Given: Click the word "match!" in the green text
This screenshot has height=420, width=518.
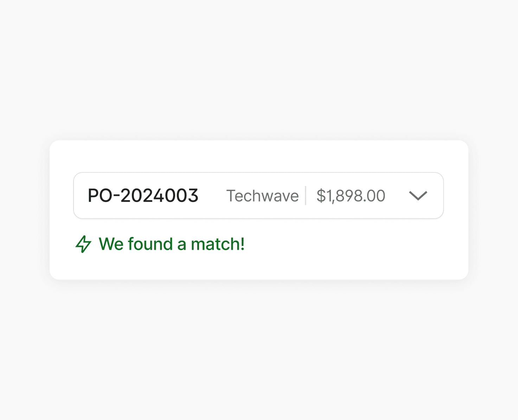Looking at the screenshot, I should [x=218, y=244].
